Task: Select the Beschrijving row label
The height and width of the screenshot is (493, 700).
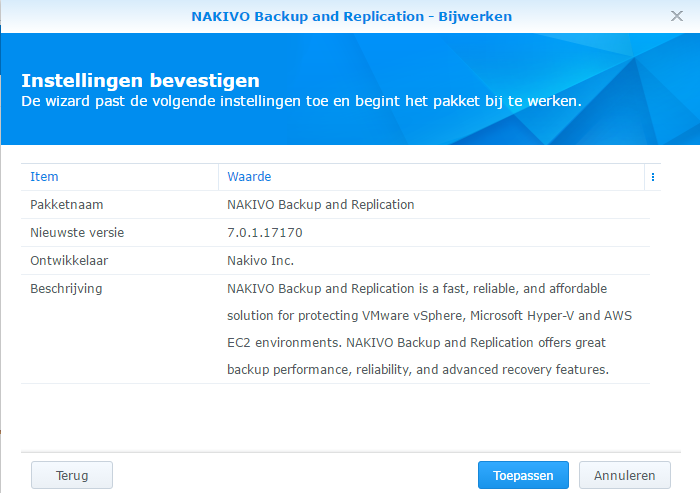Action: (x=67, y=289)
